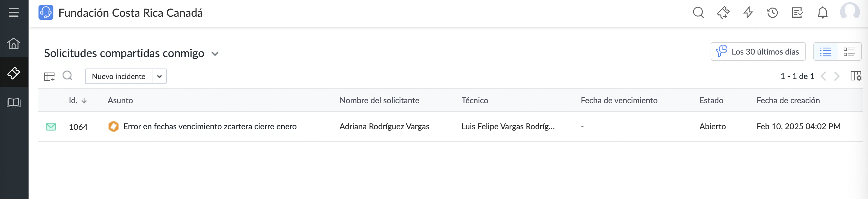Open column customization settings icon
This screenshot has height=199, width=868.
pos(856,77)
